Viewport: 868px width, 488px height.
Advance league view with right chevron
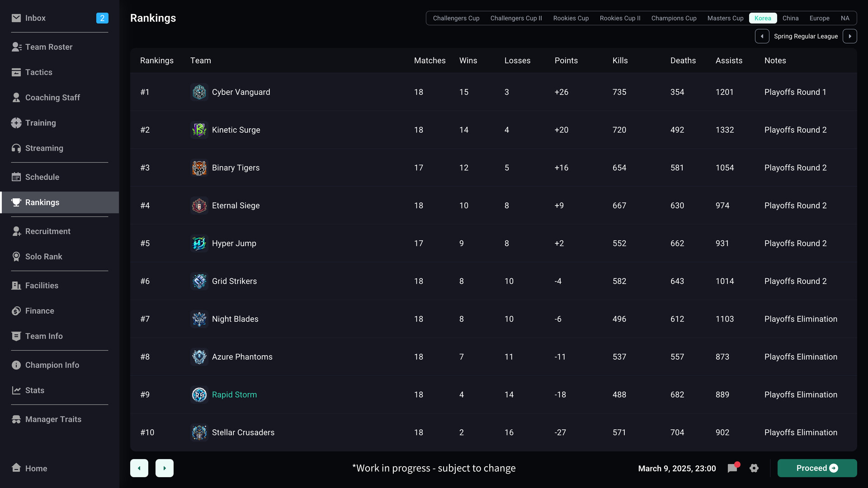850,36
